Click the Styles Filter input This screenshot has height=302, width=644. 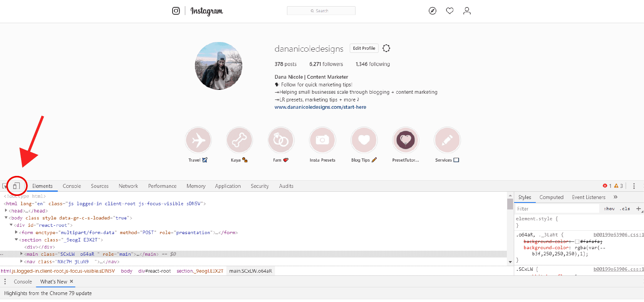[557, 209]
